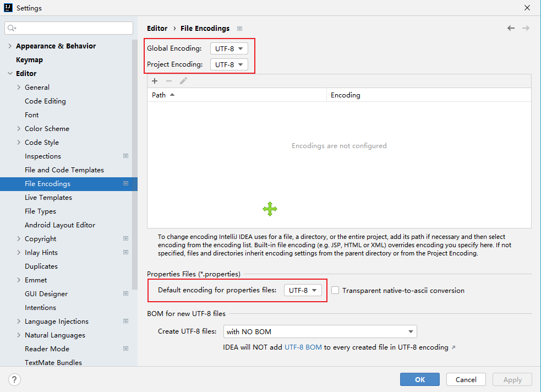Image resolution: width=541 pixels, height=392 pixels.
Task: Click the settings search field
Action: (69, 28)
